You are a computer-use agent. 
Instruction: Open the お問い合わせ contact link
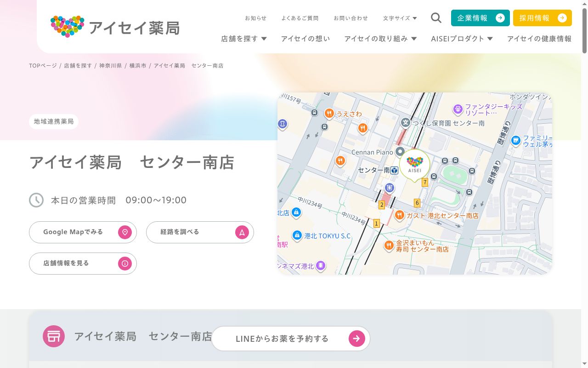pyautogui.click(x=351, y=18)
